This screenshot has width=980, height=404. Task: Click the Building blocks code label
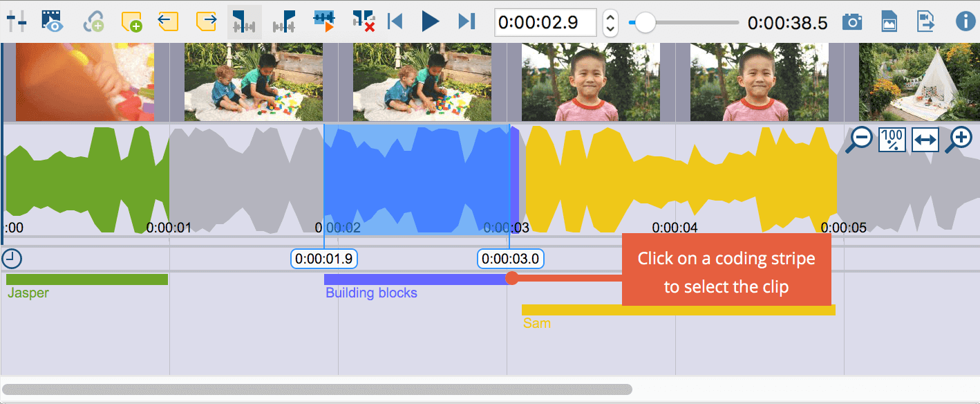click(x=371, y=293)
